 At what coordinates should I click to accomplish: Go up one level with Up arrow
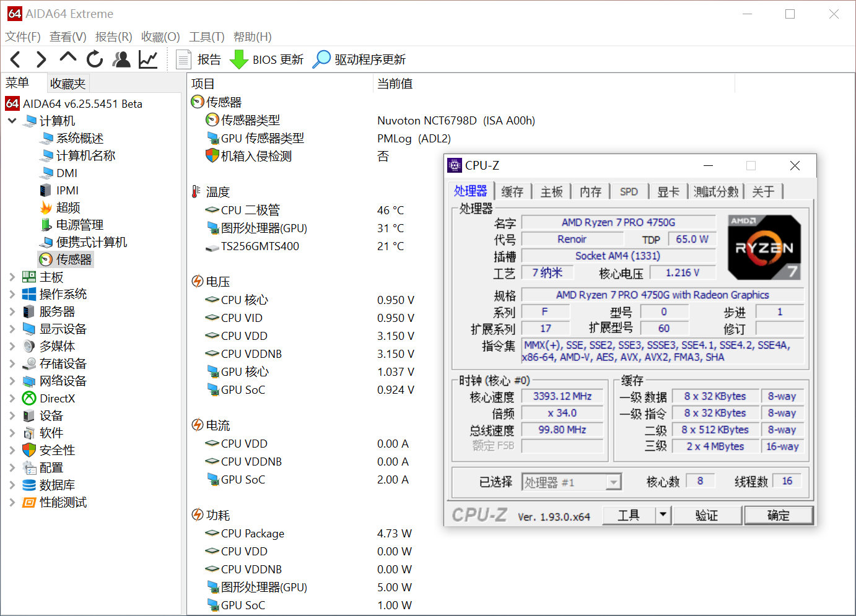tap(68, 58)
